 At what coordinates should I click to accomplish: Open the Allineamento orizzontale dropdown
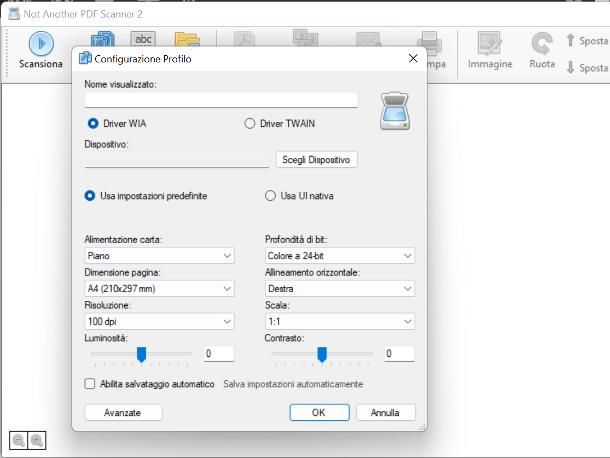340,289
